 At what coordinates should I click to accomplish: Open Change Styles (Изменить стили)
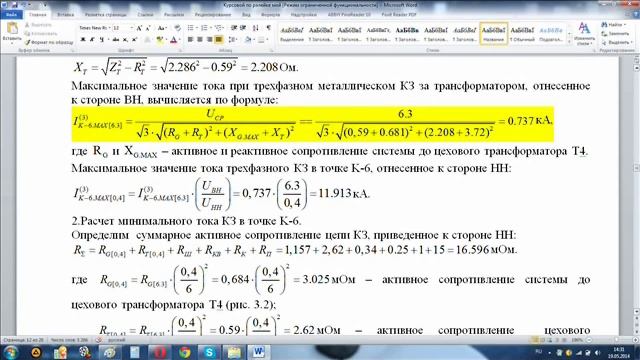tap(584, 34)
